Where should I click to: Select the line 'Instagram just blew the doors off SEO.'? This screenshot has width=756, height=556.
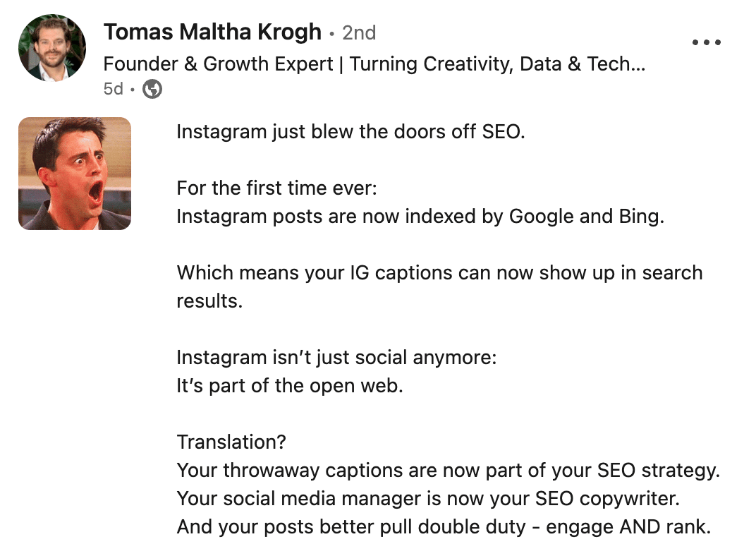[350, 132]
